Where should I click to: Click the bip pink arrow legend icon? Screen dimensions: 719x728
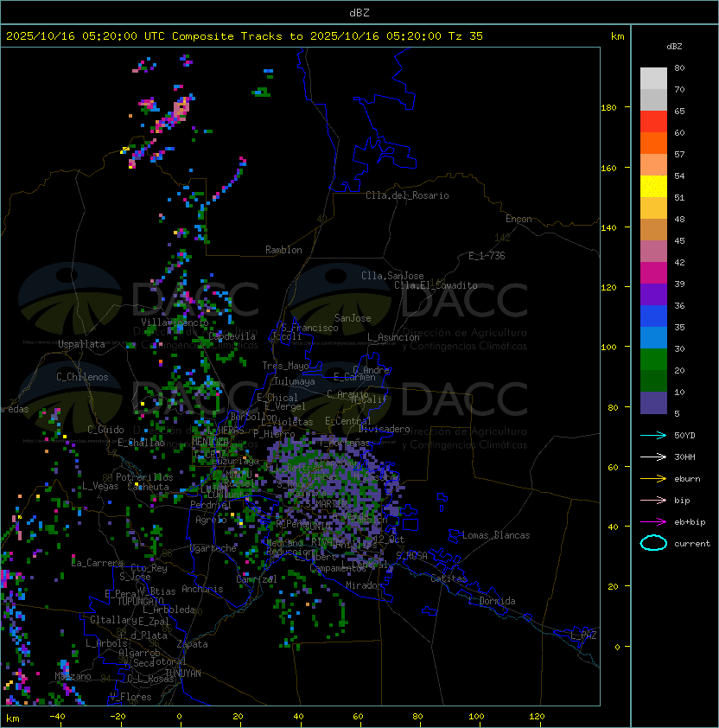(653, 501)
